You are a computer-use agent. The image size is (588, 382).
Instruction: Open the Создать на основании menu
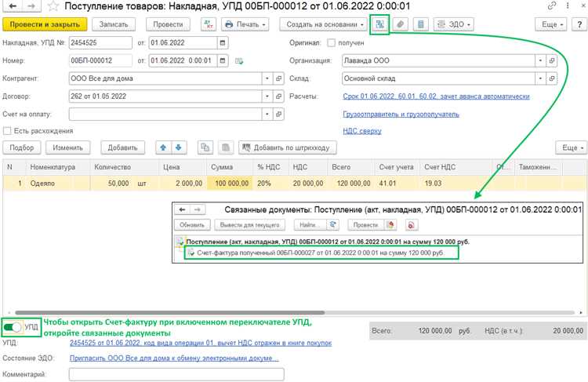point(323,24)
